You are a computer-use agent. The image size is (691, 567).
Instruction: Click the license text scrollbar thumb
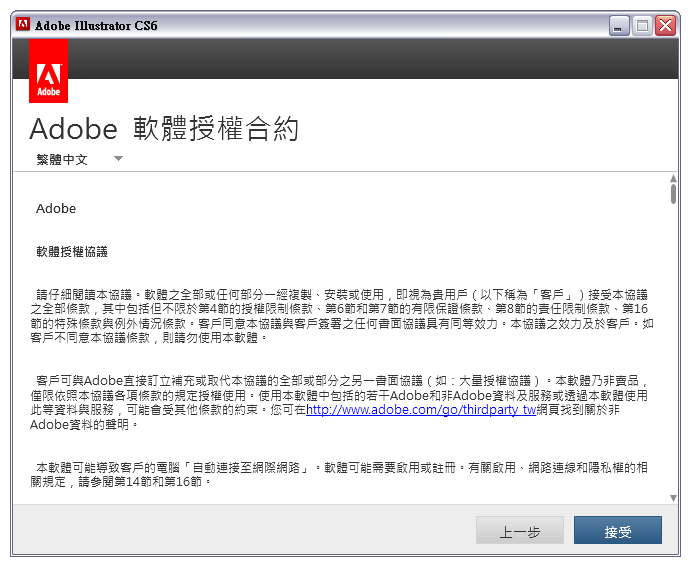(673, 194)
